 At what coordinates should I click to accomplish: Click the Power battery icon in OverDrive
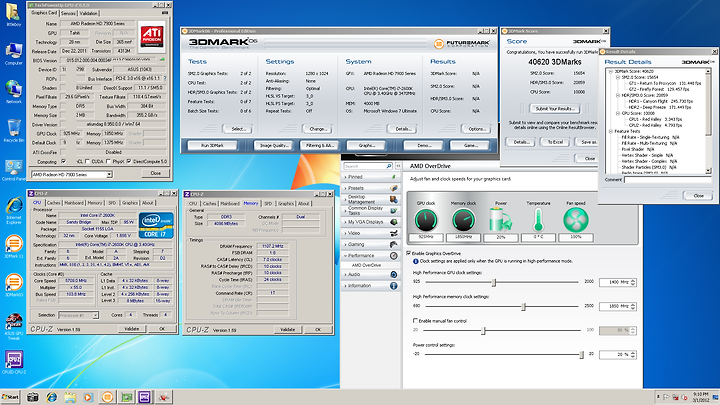[x=500, y=219]
